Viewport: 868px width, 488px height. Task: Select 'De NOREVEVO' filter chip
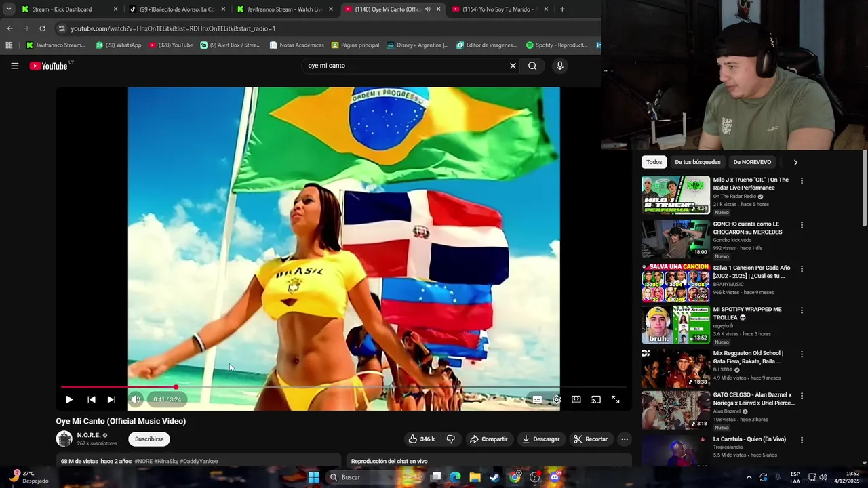(x=752, y=162)
